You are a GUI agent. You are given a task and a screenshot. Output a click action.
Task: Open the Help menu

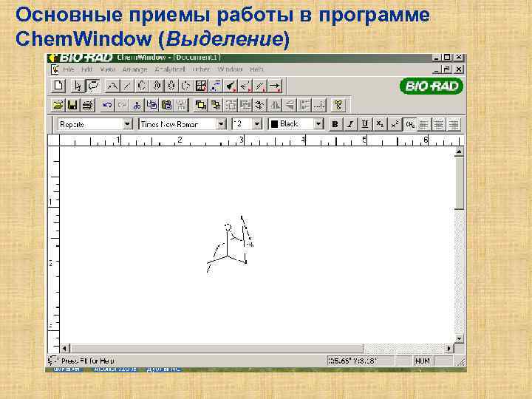point(256,69)
